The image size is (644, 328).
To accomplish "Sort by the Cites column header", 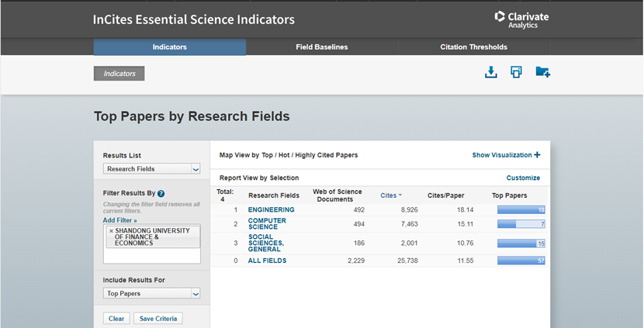I will coord(390,195).
